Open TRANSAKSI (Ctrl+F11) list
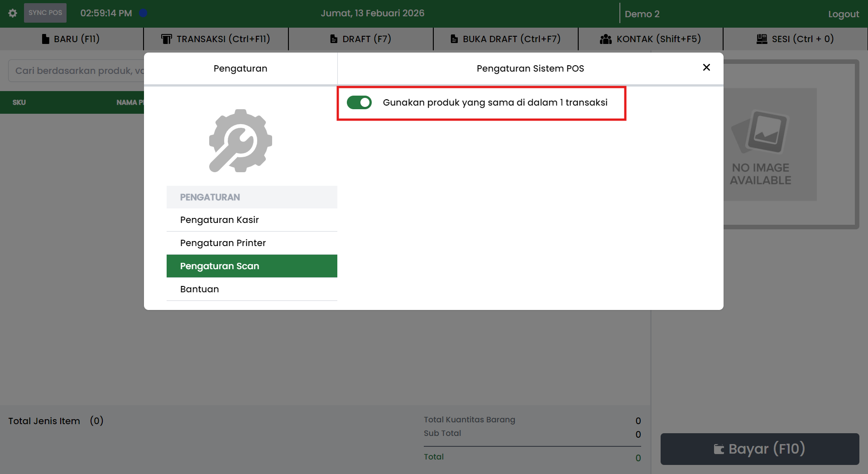The image size is (868, 474). (216, 39)
